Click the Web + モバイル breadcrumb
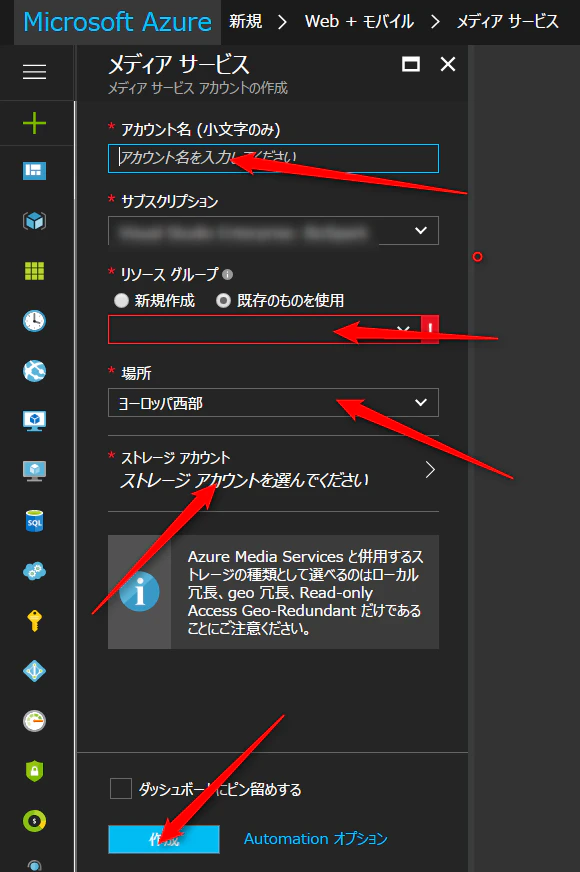The image size is (580, 872). 359,22
